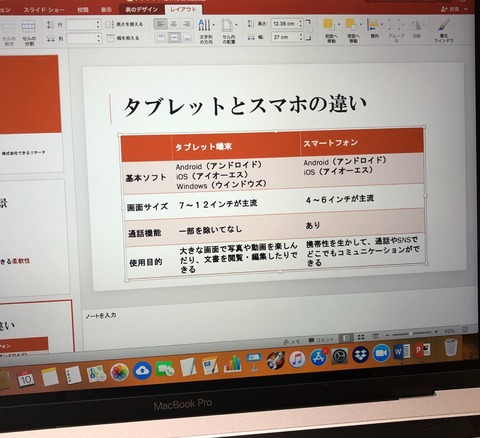Open the セルの分割 (split cells) tool
The image size is (480, 438).
pos(28,32)
